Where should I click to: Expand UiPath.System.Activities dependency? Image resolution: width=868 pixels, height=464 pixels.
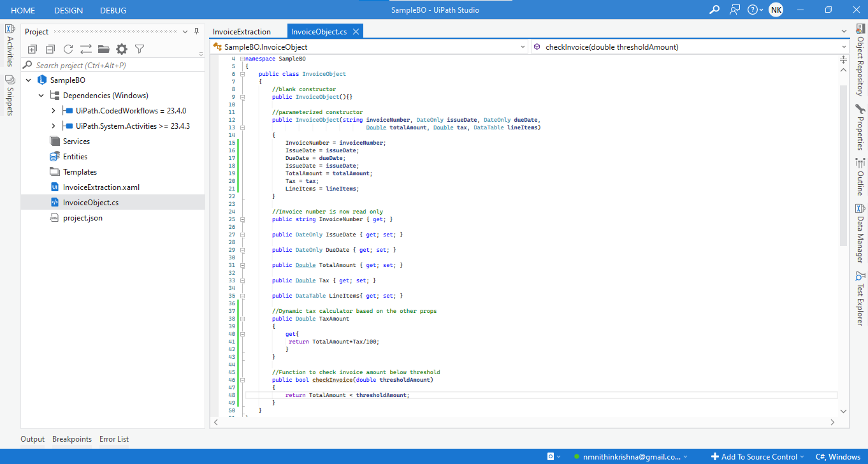(x=54, y=126)
